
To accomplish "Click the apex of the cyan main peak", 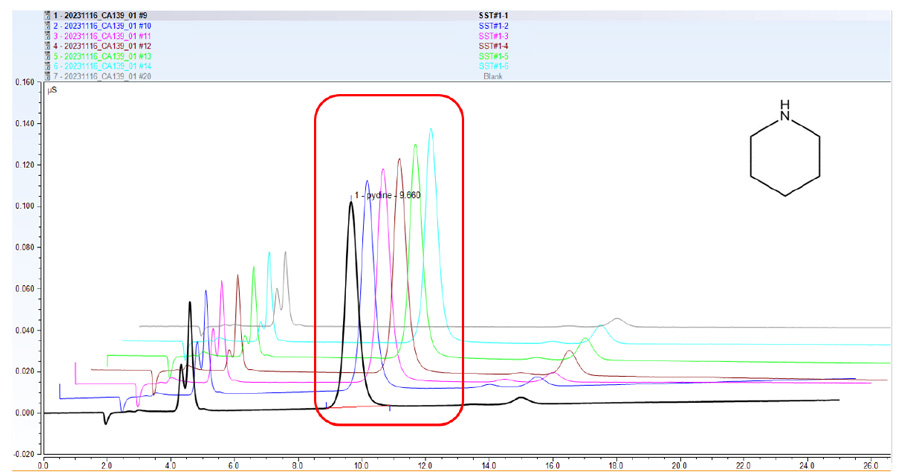I will point(431,129).
